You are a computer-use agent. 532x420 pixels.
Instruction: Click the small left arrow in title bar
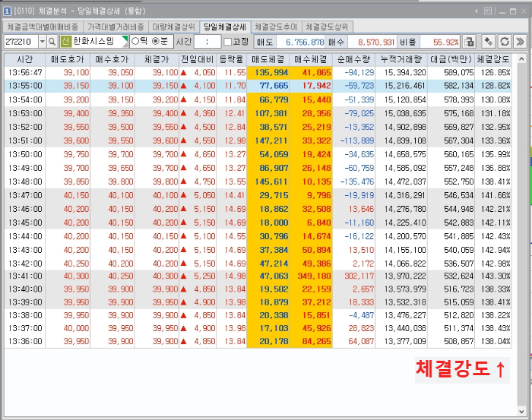477,11
